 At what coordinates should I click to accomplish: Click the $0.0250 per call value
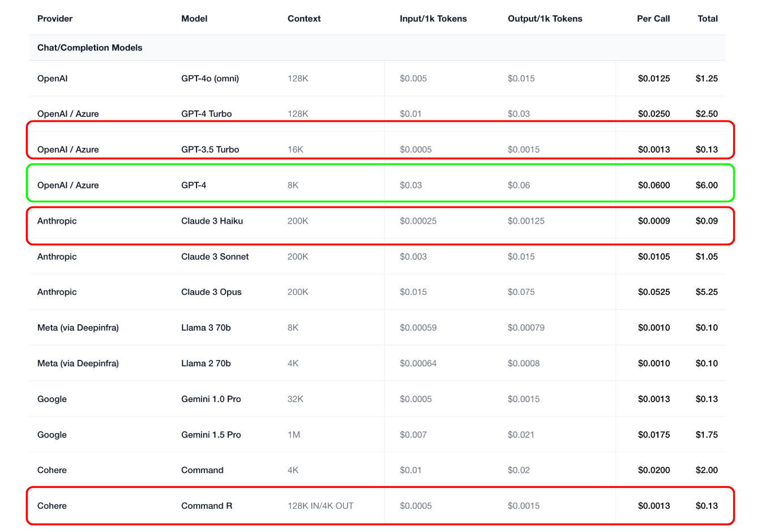[654, 114]
